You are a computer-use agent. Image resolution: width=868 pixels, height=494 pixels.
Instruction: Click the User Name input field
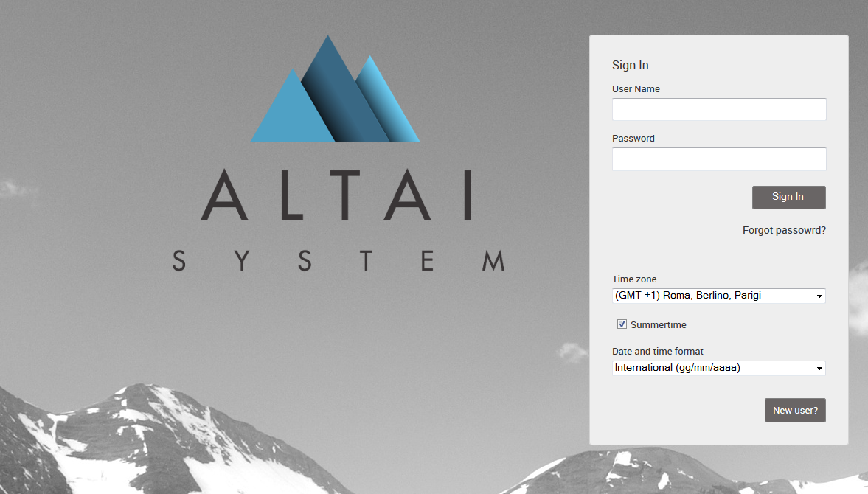click(719, 110)
